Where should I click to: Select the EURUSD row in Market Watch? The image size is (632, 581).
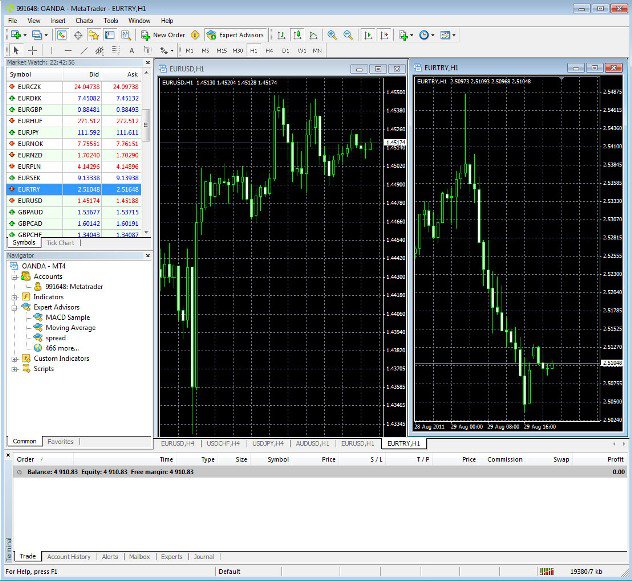coord(74,201)
